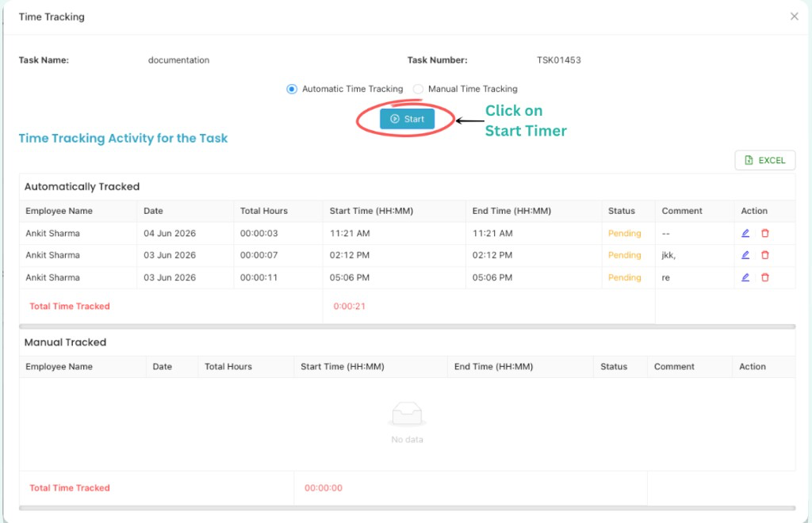Screen dimensions: 812x523
Task: Select the 00:00:11 total hours cell
Action: click(259, 277)
